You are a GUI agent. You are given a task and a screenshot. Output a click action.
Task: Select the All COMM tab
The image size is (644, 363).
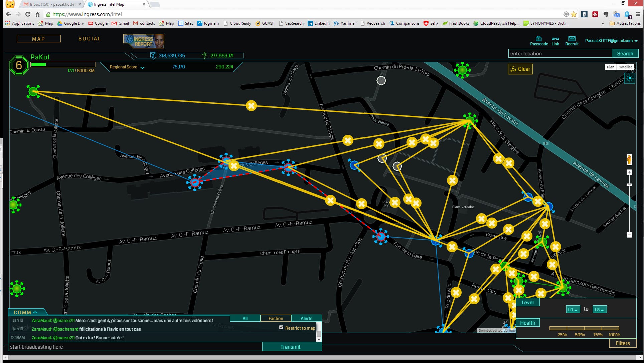pyautogui.click(x=245, y=318)
